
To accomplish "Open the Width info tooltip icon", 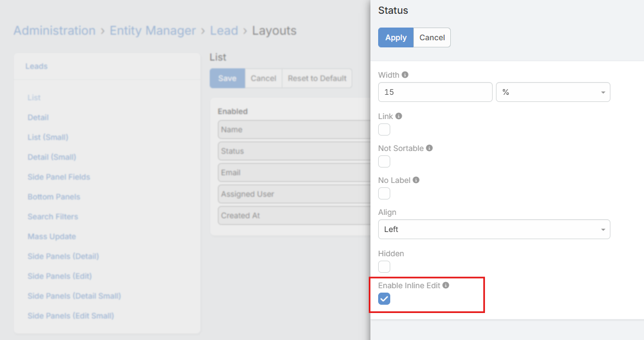I will click(406, 74).
